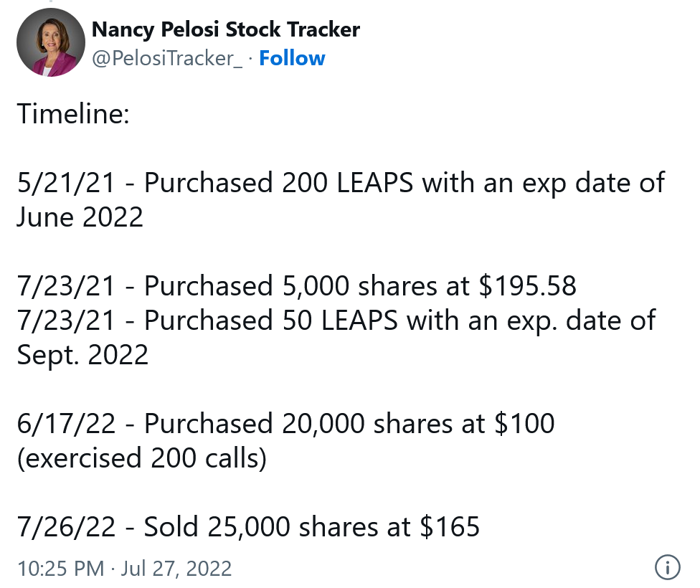Click the 7/26/22 sold 25,000 shares line
700x588 pixels.
(248, 526)
